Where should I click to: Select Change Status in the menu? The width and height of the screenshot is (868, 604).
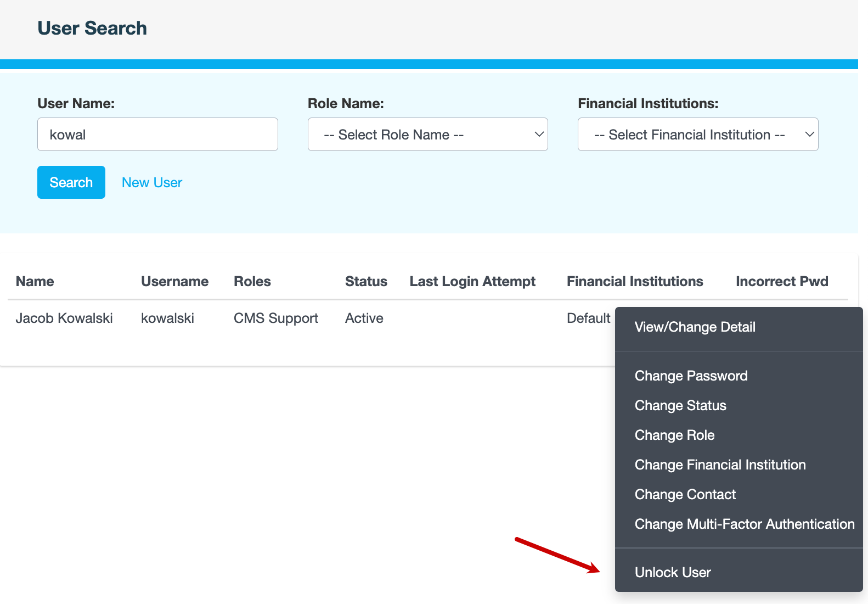[x=680, y=406]
